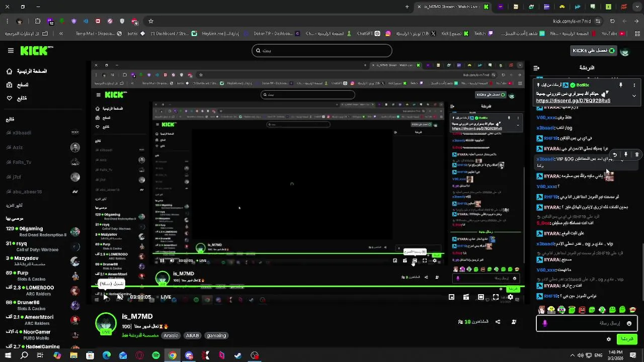The image size is (644, 362).
Task: Open Spotify from the taskbar
Action: (156, 355)
